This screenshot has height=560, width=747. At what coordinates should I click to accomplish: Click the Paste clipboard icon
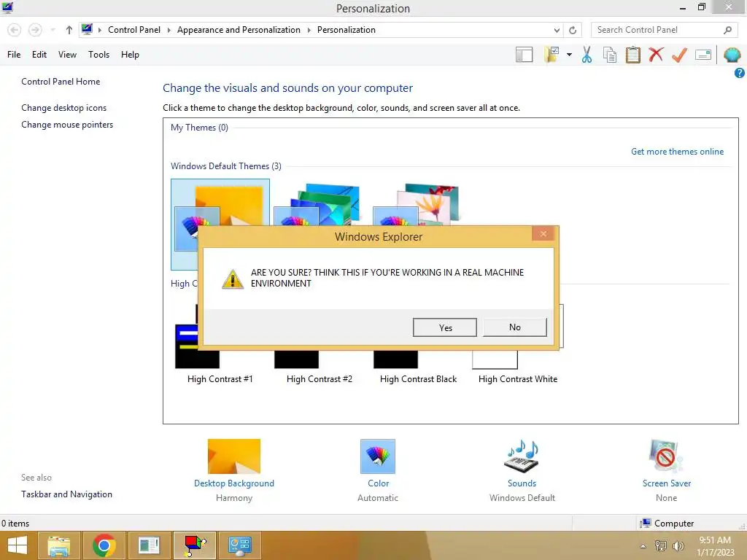[x=632, y=55]
